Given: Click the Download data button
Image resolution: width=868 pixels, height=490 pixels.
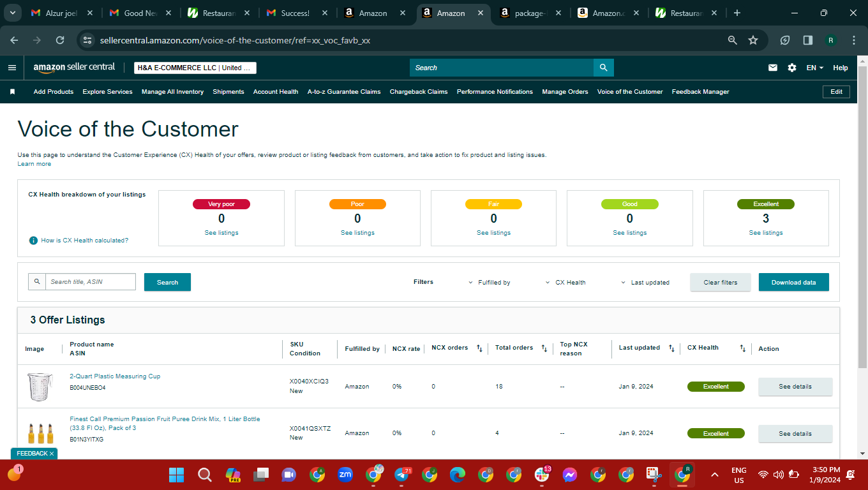Looking at the screenshot, I should [x=794, y=282].
